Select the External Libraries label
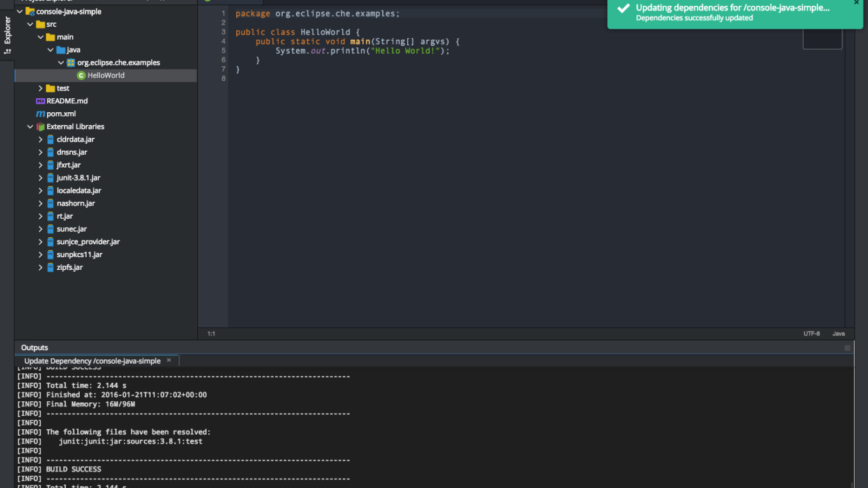This screenshot has height=488, width=868. [75, 126]
